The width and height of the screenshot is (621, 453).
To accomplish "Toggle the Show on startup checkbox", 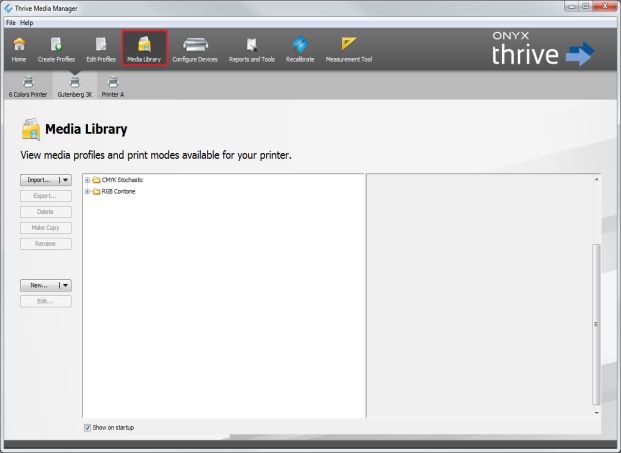I will point(88,428).
